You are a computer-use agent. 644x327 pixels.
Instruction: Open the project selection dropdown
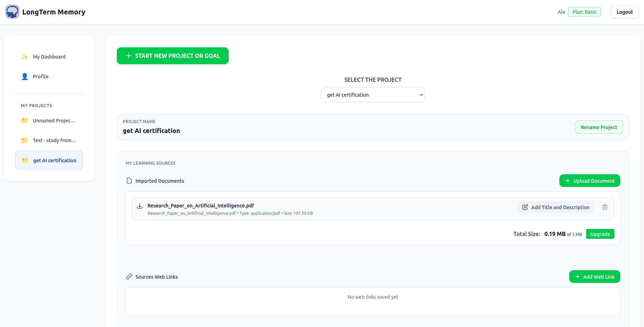(x=373, y=95)
